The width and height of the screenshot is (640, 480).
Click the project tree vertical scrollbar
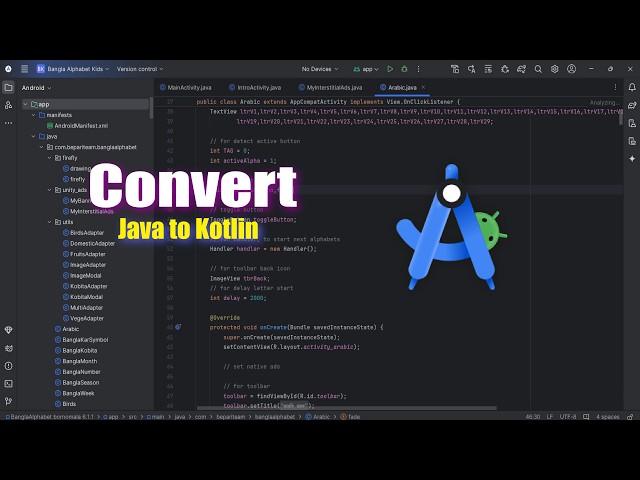click(x=151, y=109)
